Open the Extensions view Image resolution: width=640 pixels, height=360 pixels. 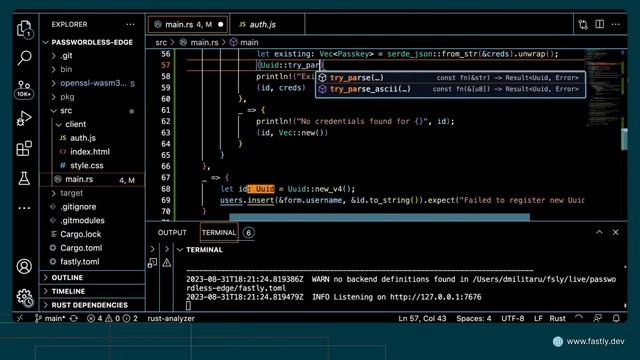(x=24, y=148)
